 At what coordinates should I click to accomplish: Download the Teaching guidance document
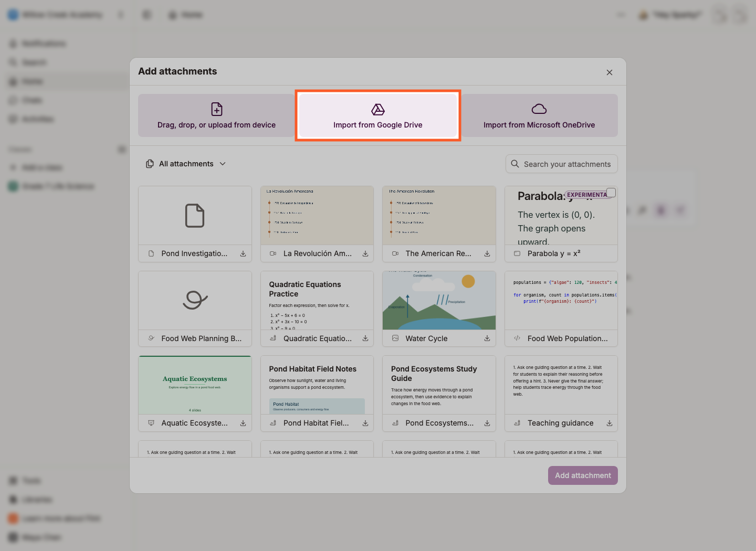pos(610,423)
